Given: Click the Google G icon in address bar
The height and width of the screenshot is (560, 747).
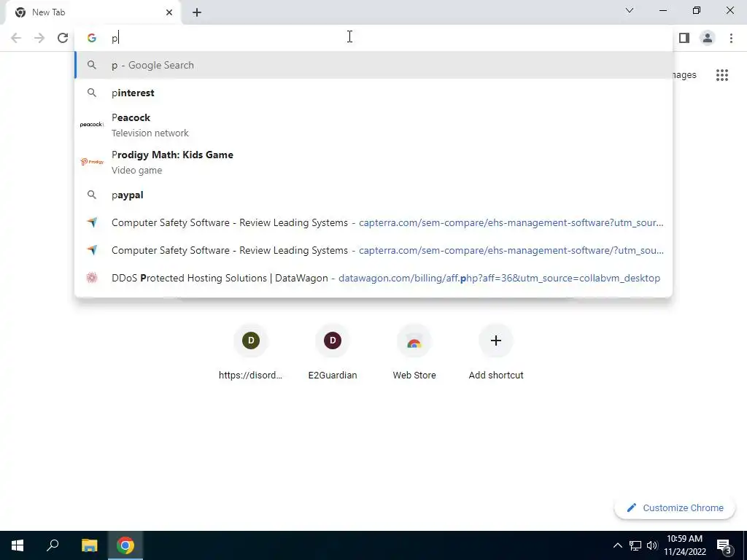Looking at the screenshot, I should point(92,38).
